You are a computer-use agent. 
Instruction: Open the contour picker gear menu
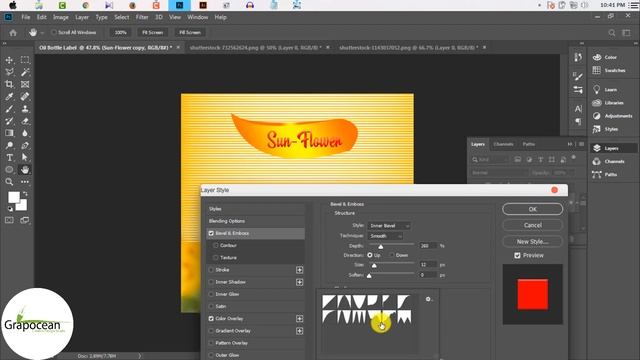429,299
